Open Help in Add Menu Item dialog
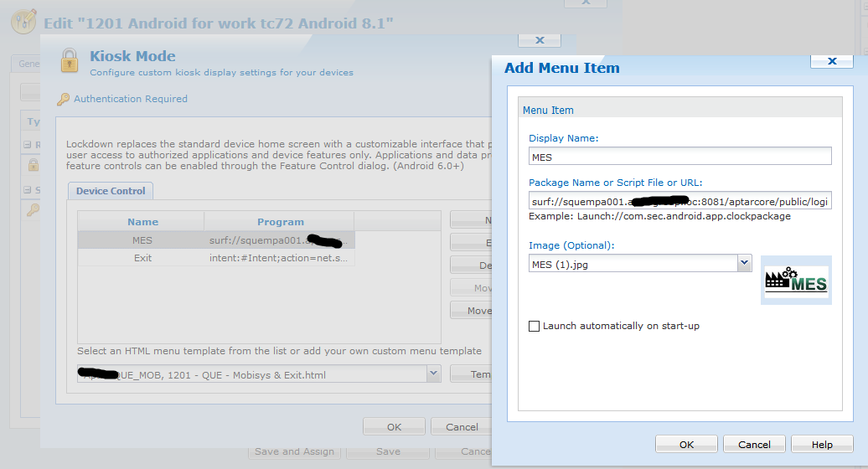The height and width of the screenshot is (469, 868). (822, 445)
